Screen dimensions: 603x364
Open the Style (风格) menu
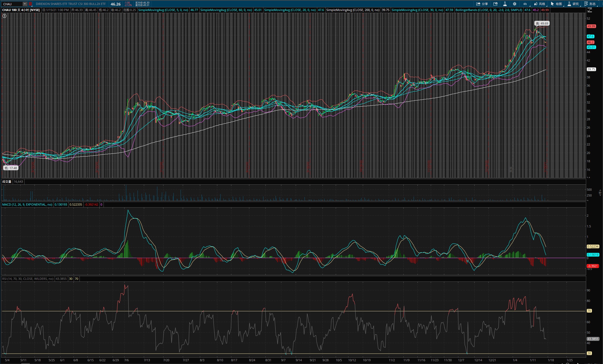coord(539,4)
